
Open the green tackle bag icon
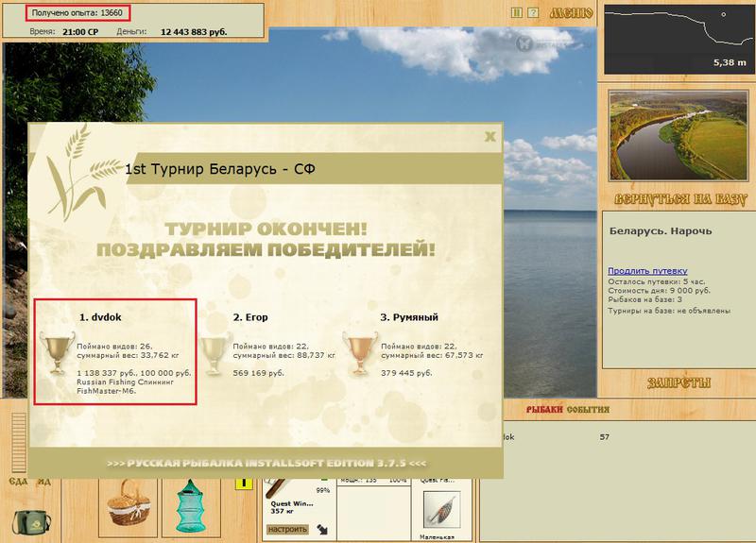point(30,521)
